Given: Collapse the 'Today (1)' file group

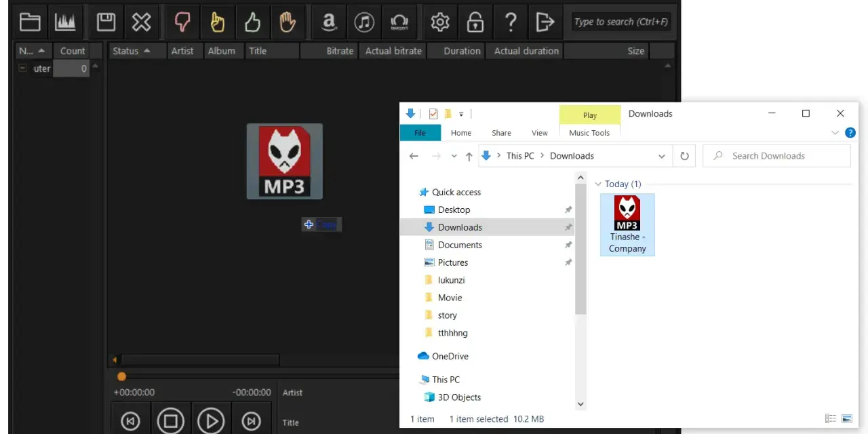Looking at the screenshot, I should click(599, 184).
